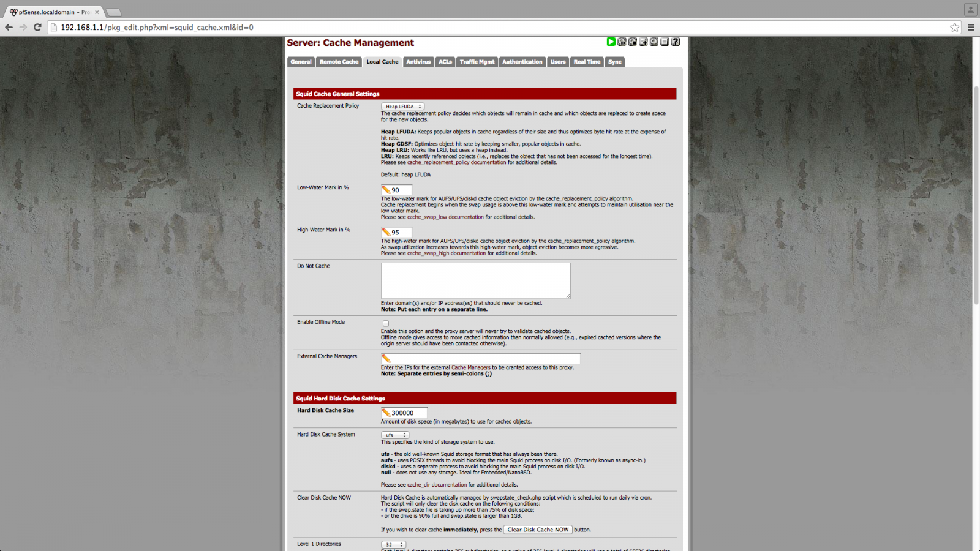This screenshot has height=551, width=980.
Task: Click the Server: Cache Management heading
Action: (350, 43)
